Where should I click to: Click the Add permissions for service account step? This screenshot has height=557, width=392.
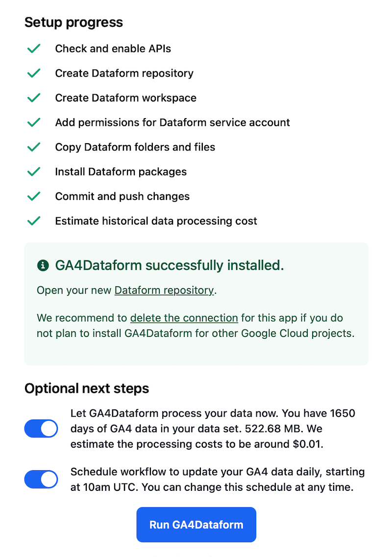tap(172, 122)
